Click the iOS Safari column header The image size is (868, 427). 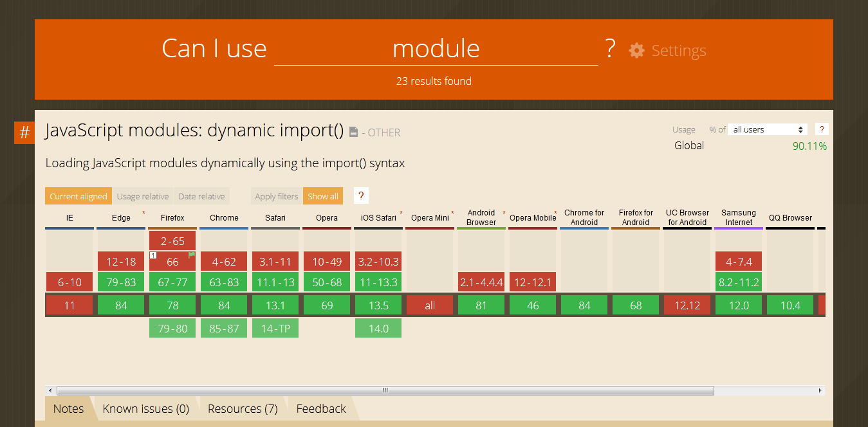378,218
